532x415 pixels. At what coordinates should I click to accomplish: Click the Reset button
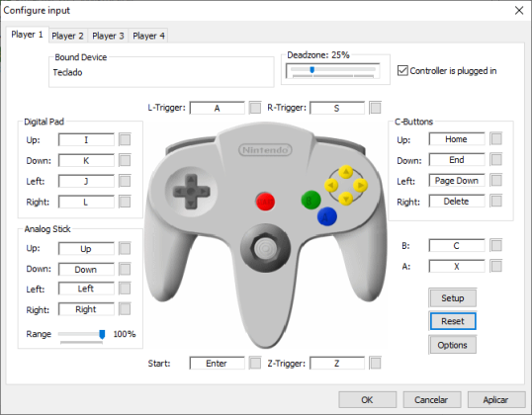point(453,321)
